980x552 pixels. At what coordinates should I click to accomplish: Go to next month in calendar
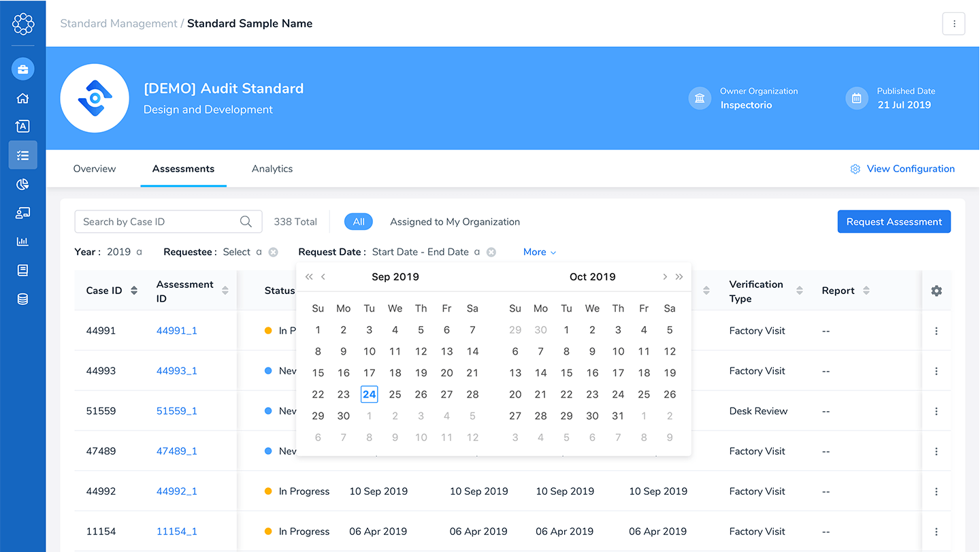[665, 277]
